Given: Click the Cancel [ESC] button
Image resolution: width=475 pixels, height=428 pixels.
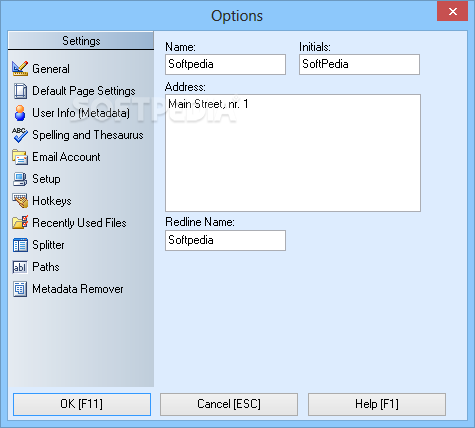Looking at the screenshot, I should pos(229,404).
